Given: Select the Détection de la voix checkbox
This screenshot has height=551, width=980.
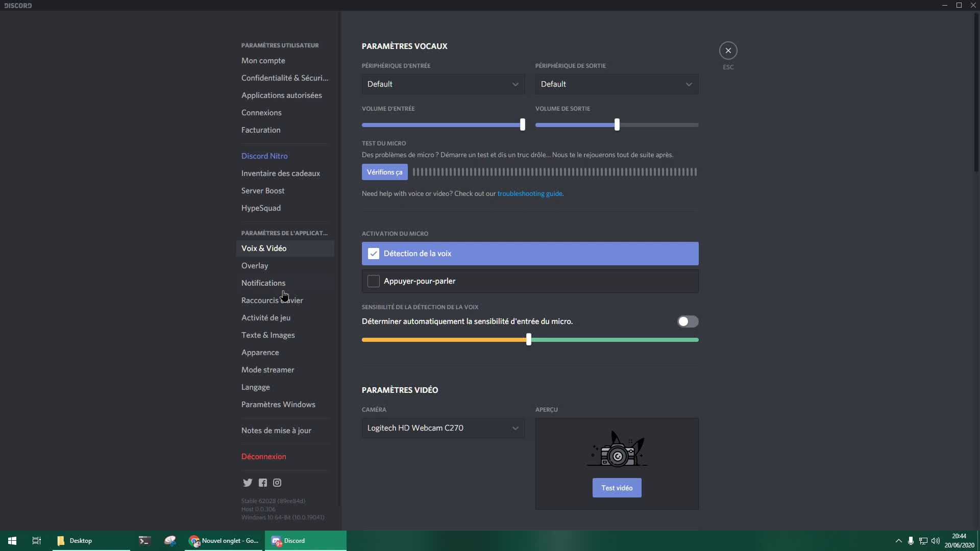Looking at the screenshot, I should coord(374,254).
